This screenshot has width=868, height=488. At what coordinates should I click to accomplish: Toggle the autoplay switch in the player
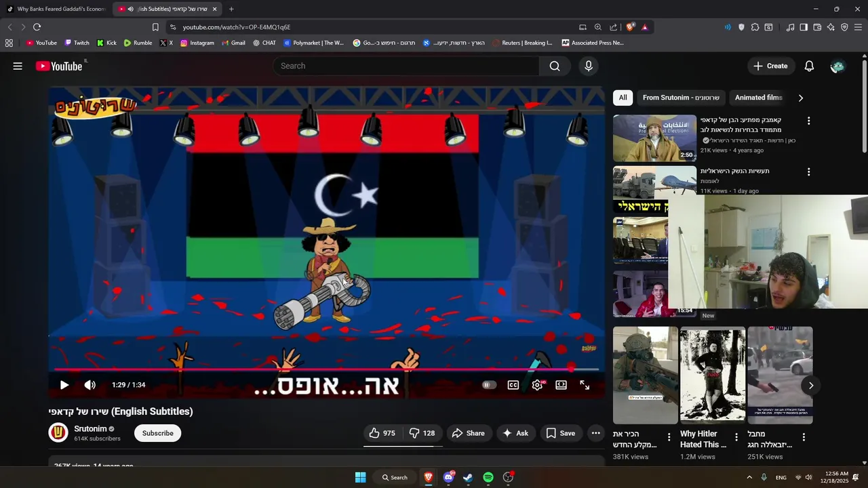coord(489,385)
